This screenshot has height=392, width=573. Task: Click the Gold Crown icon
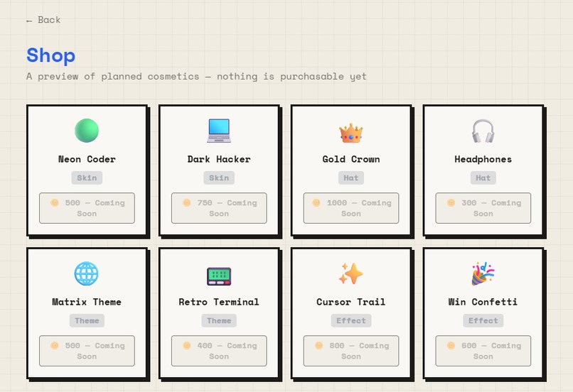click(x=350, y=133)
